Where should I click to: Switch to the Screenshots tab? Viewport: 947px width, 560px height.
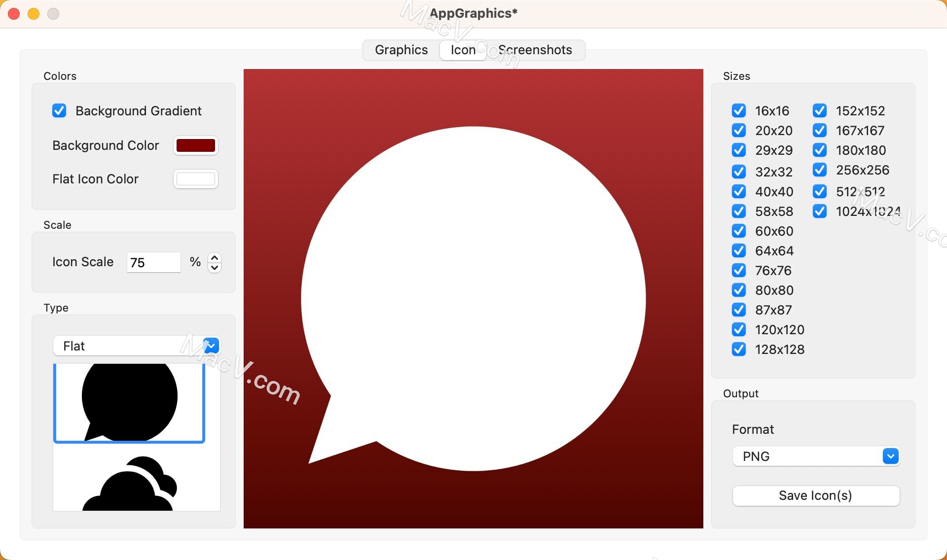pyautogui.click(x=535, y=50)
